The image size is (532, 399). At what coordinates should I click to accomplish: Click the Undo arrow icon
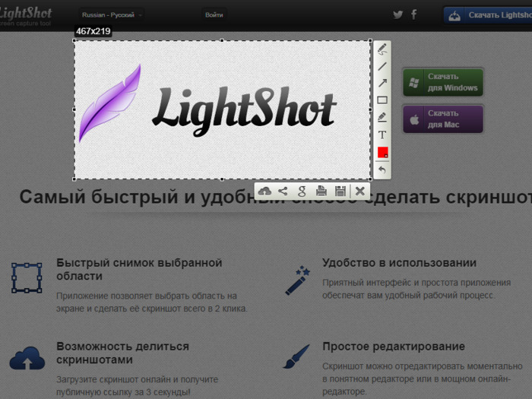382,169
